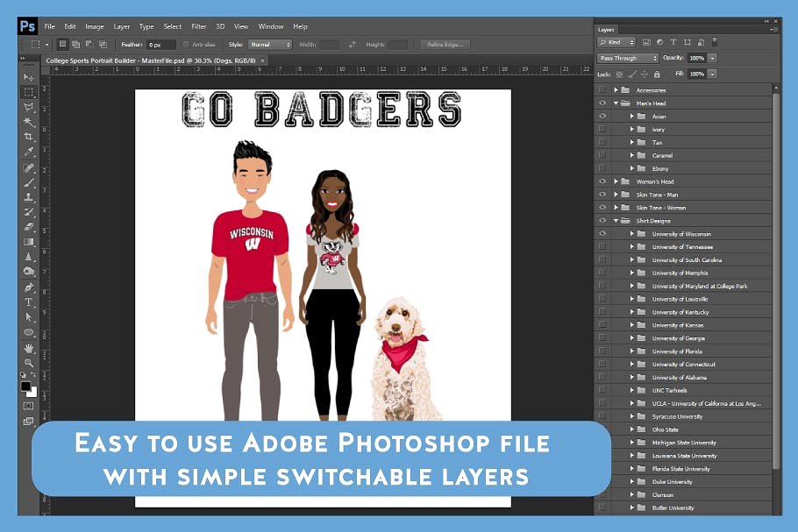Open the Layer menu

click(122, 26)
